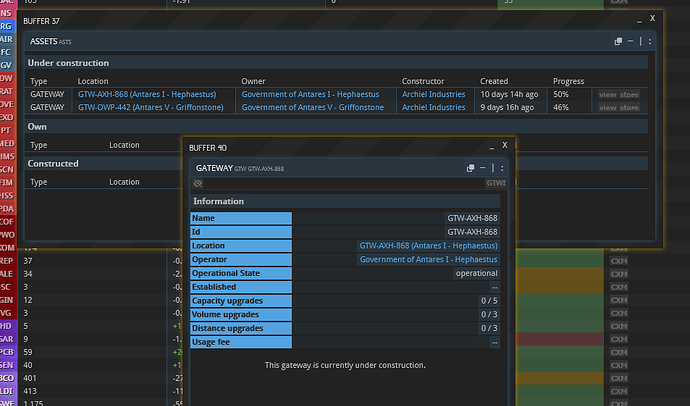Open Government of Antares V - Griffonstone owner link
The image size is (690, 406).
(314, 107)
